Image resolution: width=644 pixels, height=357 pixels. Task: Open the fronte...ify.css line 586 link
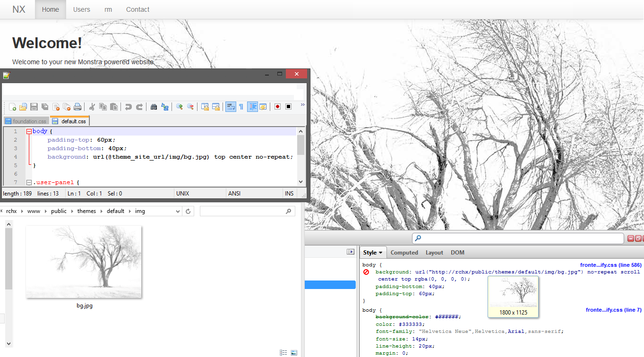pyautogui.click(x=610, y=265)
